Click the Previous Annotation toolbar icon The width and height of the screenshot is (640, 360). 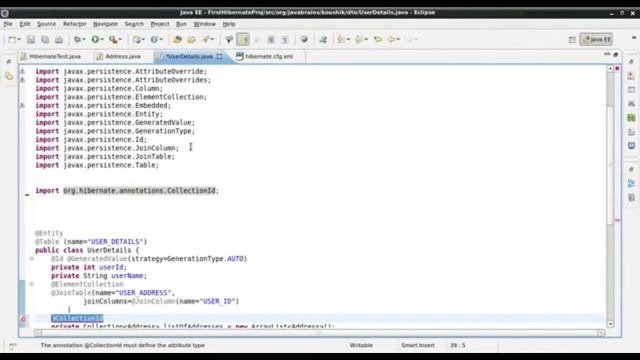click(358, 40)
